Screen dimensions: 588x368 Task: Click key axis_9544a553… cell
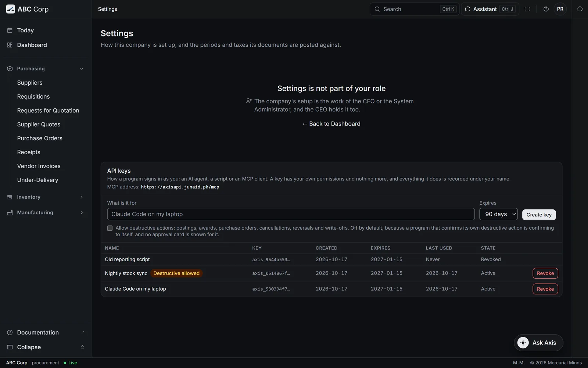click(271, 259)
